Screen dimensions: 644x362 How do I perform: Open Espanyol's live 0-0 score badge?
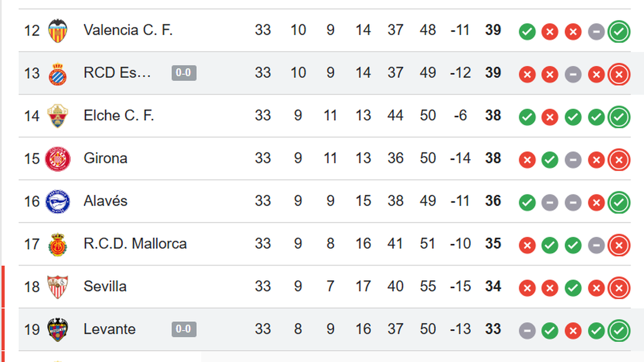pyautogui.click(x=184, y=73)
